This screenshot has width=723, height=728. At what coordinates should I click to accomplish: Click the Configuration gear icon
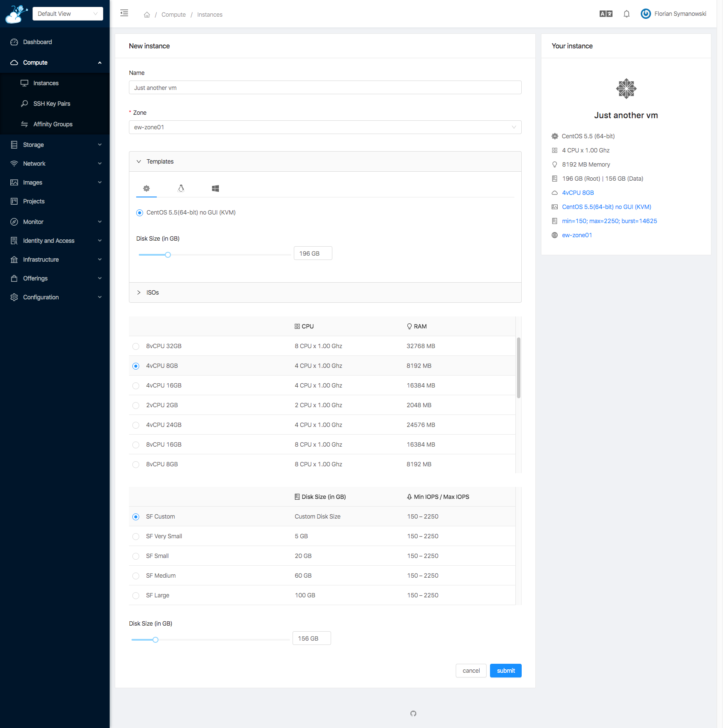point(14,297)
